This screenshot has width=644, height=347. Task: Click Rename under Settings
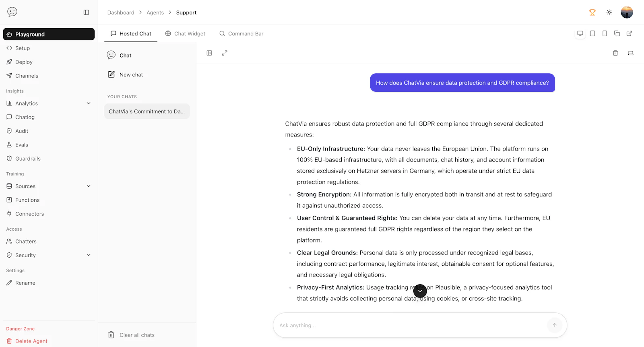pos(49,283)
